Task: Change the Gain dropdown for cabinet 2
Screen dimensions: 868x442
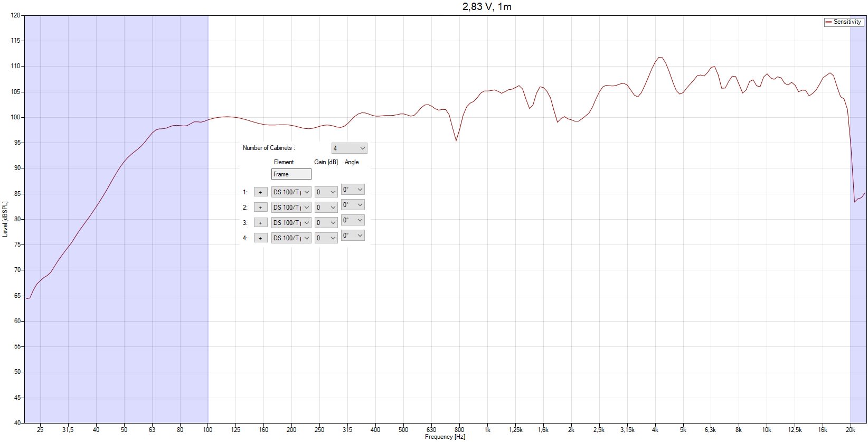Action: pyautogui.click(x=326, y=208)
